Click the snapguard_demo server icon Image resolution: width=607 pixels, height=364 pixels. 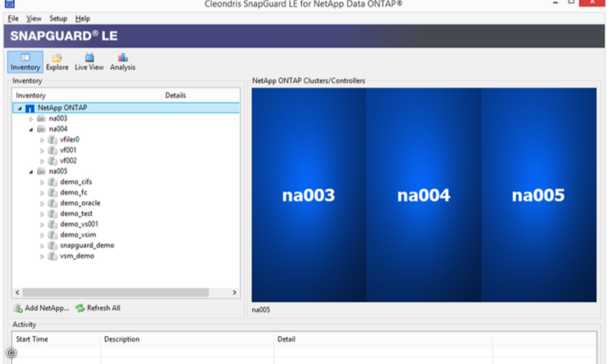coord(52,246)
